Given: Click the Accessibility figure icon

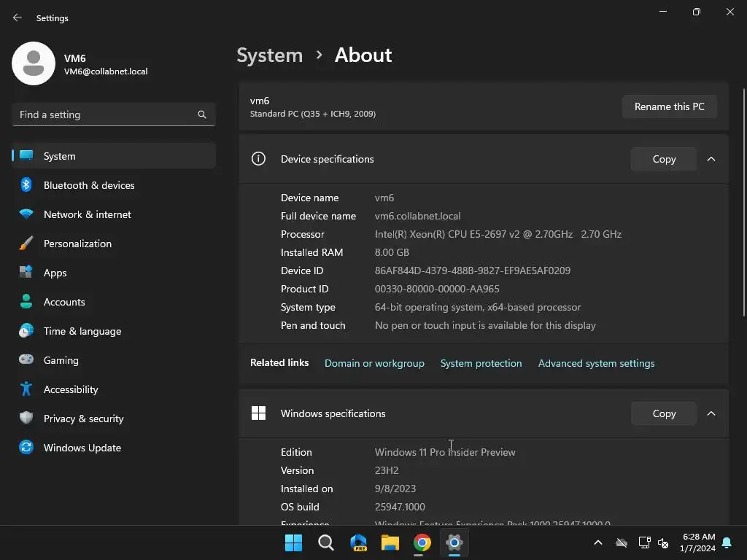Looking at the screenshot, I should click(x=26, y=389).
